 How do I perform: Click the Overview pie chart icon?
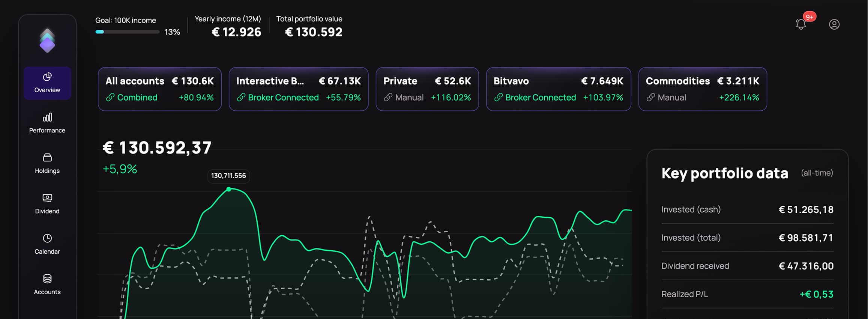(x=47, y=77)
